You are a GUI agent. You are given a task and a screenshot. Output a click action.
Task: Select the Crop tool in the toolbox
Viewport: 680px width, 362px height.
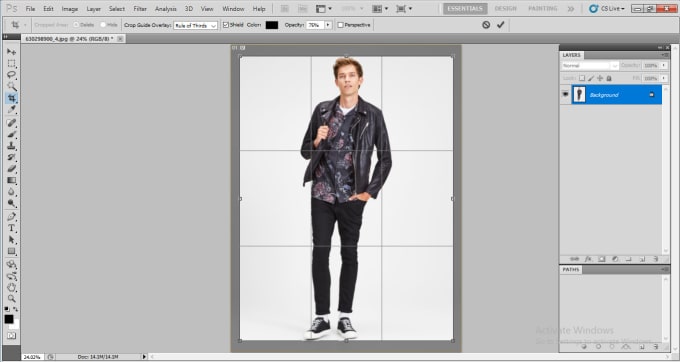[x=11, y=98]
